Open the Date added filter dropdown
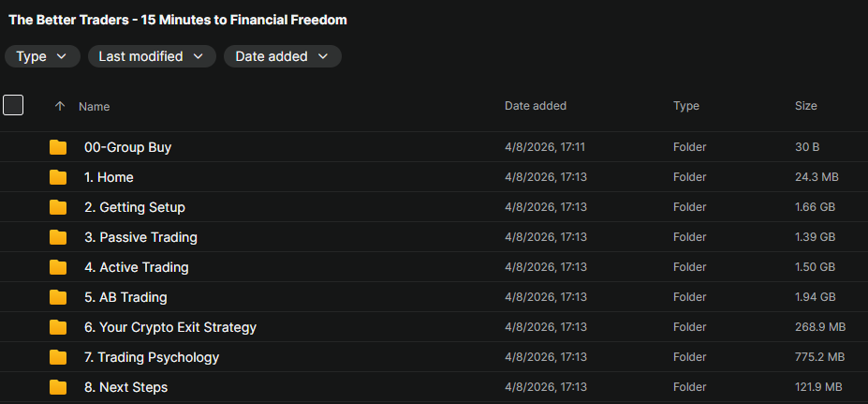Image resolution: width=868 pixels, height=404 pixels. [282, 56]
